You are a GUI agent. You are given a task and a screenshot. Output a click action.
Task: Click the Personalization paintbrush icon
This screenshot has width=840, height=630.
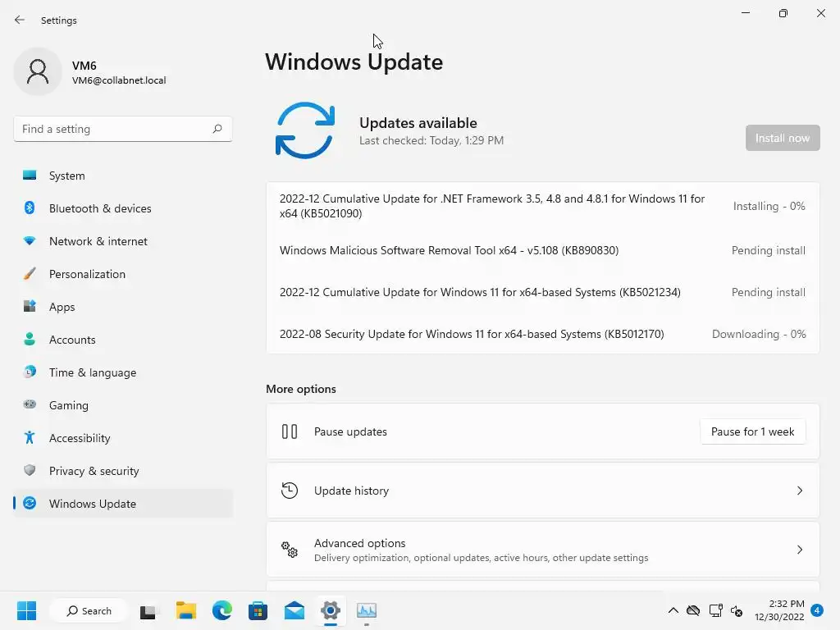tap(30, 274)
